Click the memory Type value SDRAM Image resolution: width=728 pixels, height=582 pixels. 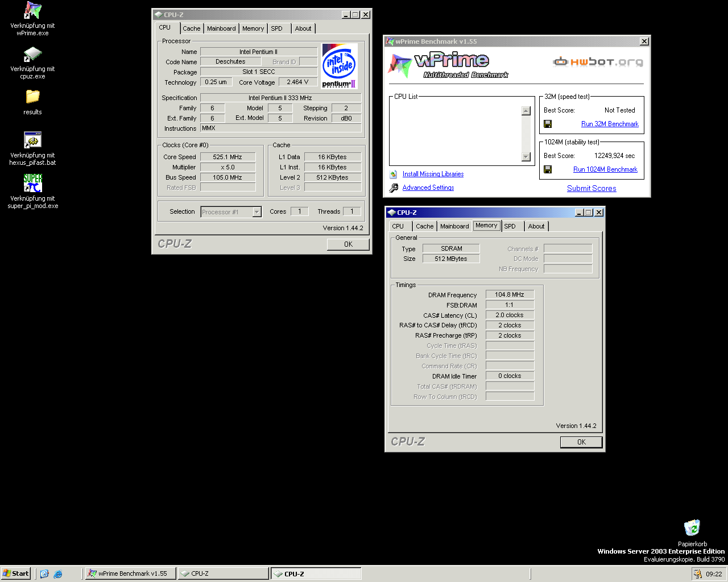(x=451, y=248)
